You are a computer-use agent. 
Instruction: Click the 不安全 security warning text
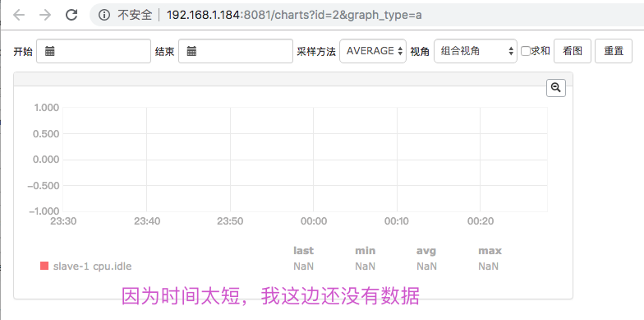[x=135, y=15]
